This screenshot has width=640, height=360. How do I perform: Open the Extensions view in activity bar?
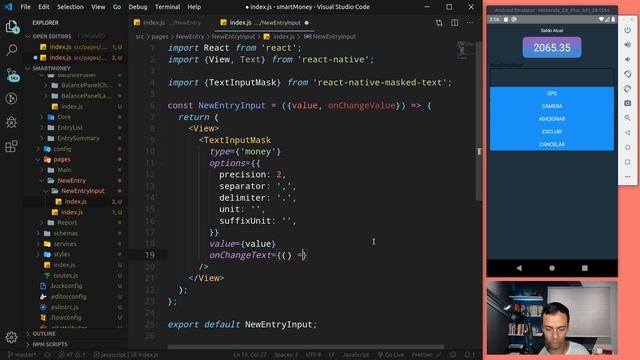11,146
